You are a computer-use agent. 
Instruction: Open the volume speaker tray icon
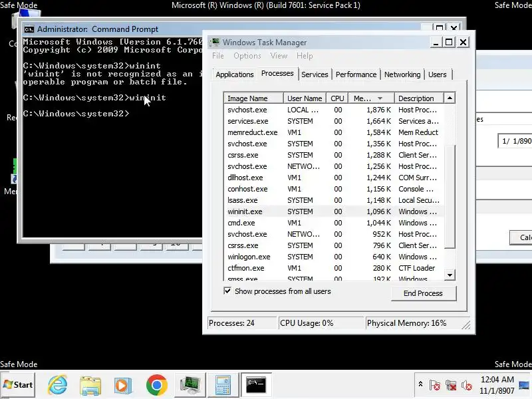click(x=467, y=385)
